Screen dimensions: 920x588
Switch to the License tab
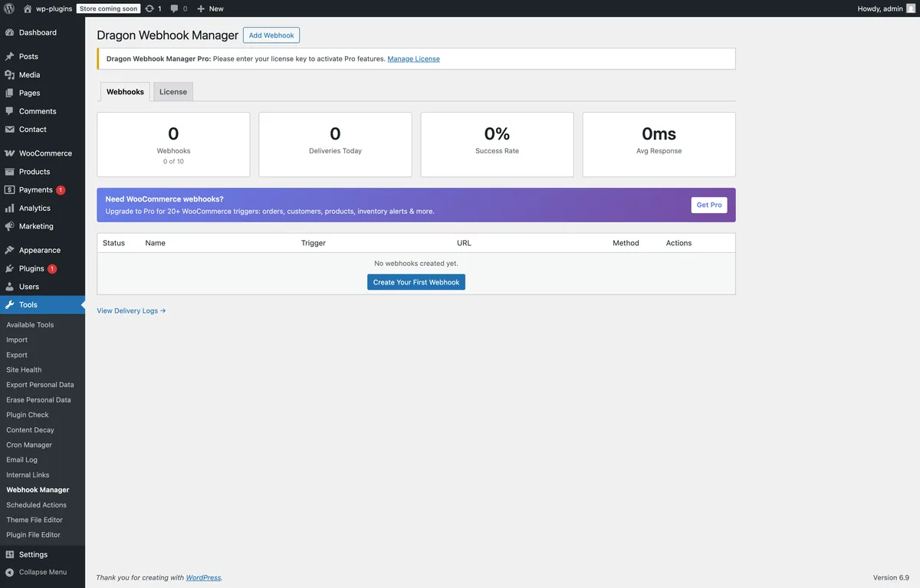pos(173,92)
